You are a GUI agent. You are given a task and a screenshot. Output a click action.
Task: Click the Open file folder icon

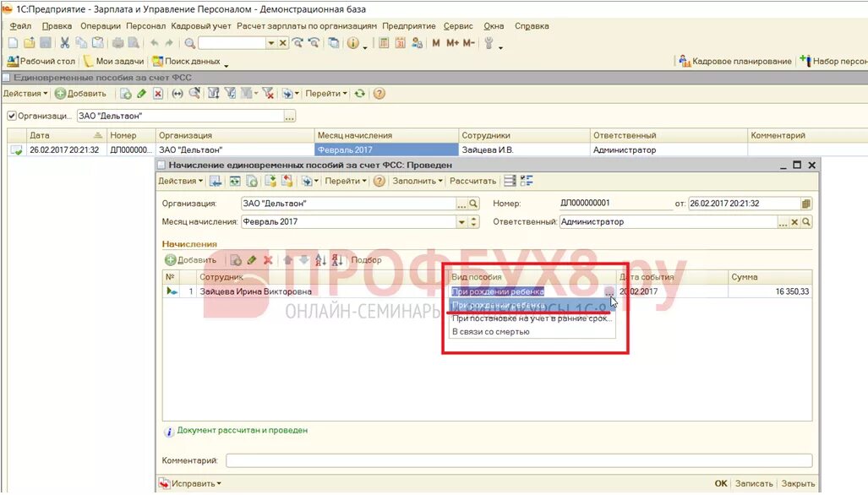(30, 43)
